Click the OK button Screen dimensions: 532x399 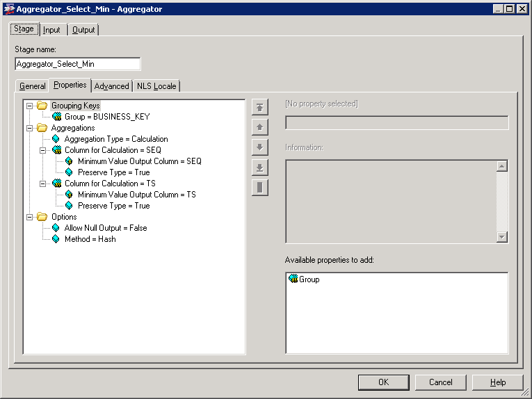point(383,382)
